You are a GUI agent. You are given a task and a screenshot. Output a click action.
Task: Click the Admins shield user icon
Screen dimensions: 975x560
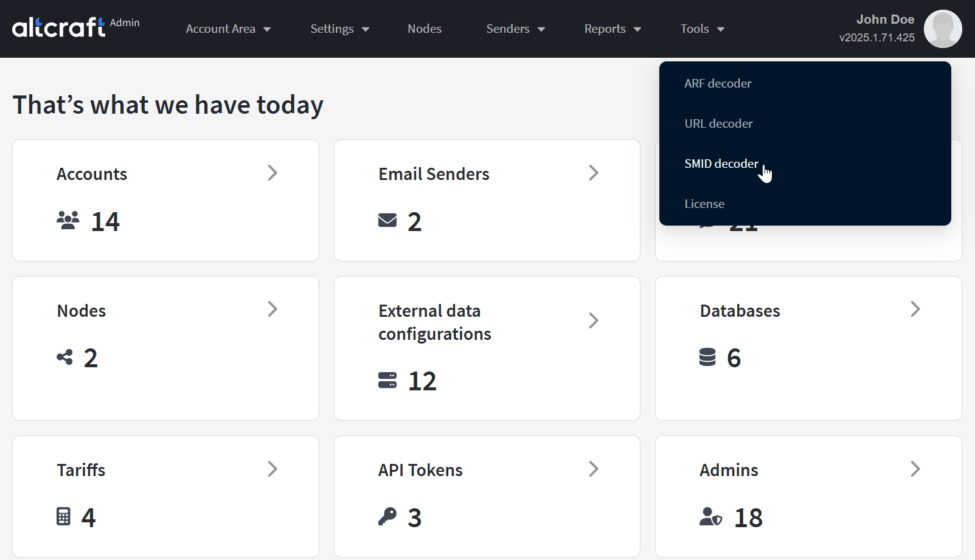click(x=710, y=517)
